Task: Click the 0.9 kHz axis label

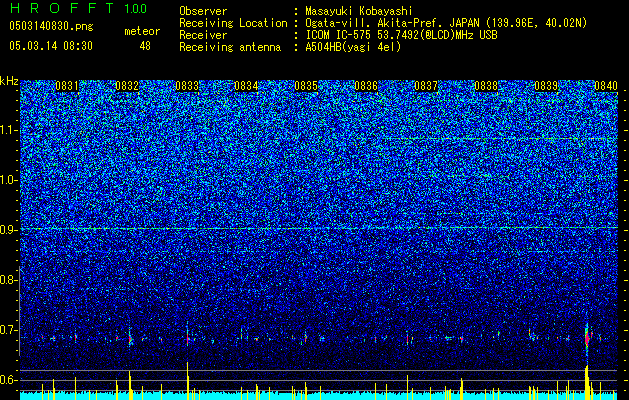Action: point(7,230)
